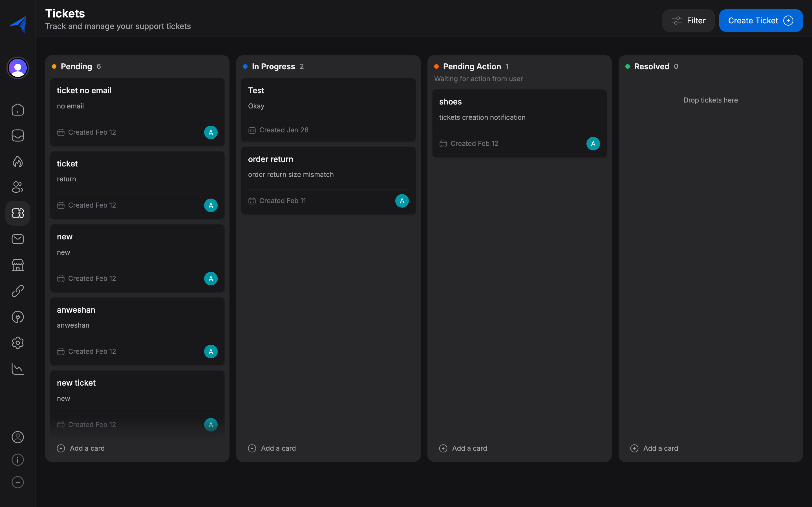This screenshot has height=507, width=812.
Task: Click the info circle icon in sidebar
Action: point(18,459)
